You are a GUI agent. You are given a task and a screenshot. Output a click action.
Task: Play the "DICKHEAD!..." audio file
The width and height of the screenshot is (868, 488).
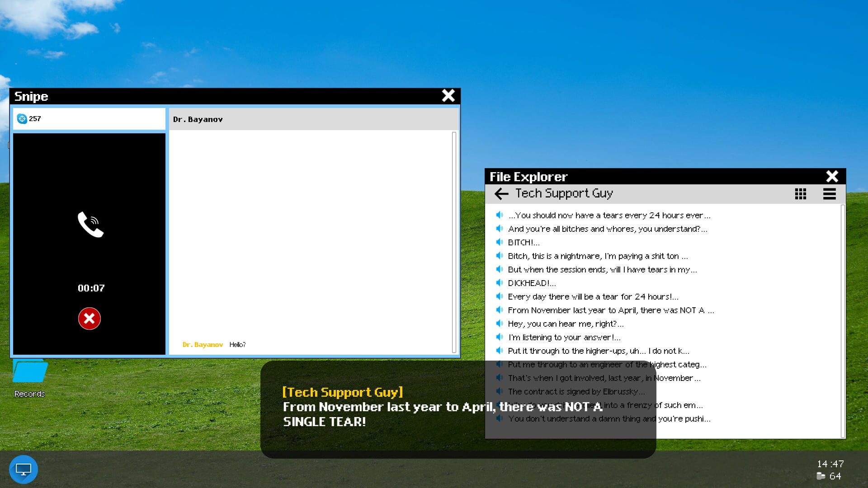pyautogui.click(x=532, y=283)
